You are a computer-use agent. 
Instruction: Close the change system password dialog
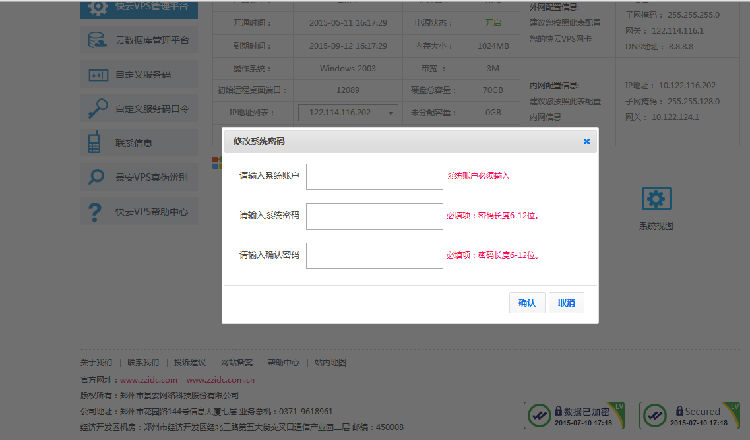pos(586,142)
